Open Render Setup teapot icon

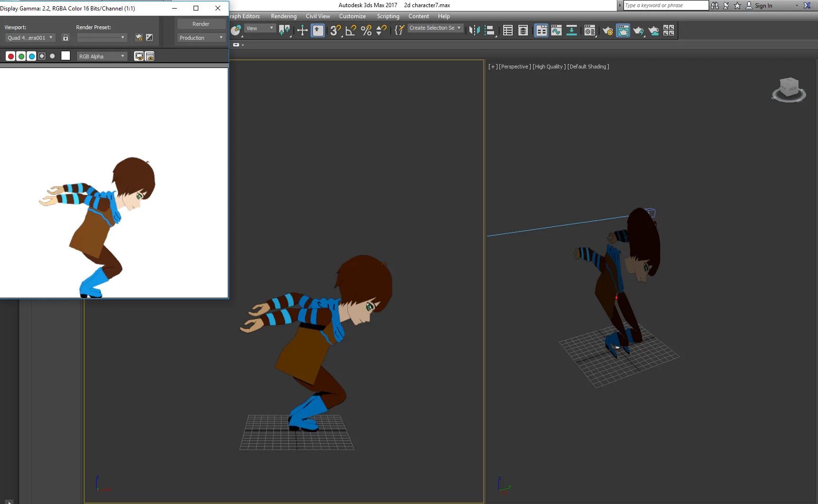[608, 31]
